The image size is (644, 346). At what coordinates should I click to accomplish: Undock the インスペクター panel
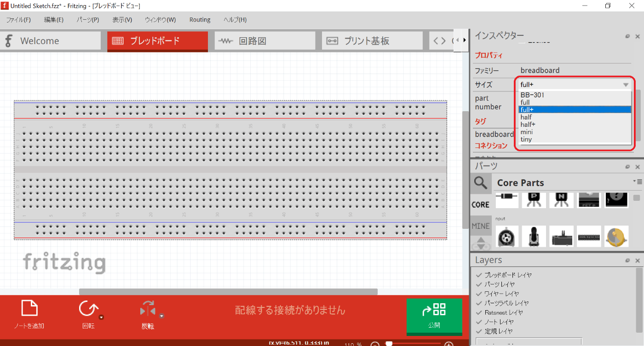[x=627, y=36]
